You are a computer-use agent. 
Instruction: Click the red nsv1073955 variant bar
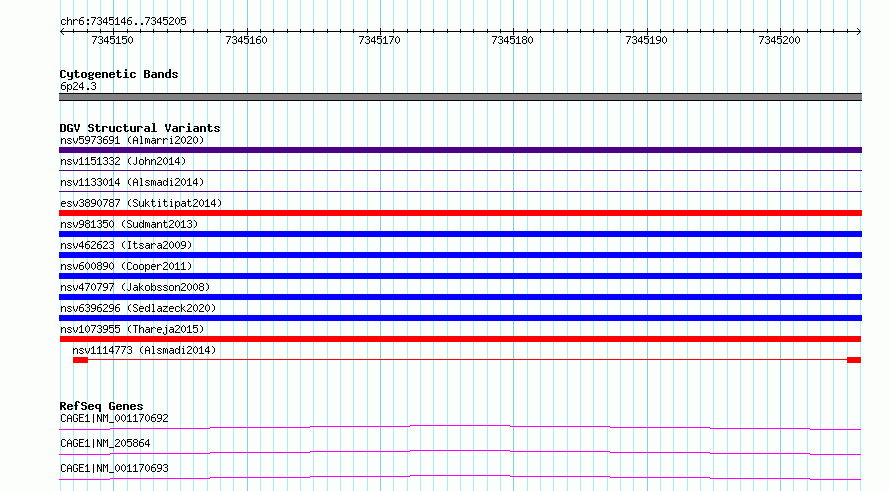(x=460, y=339)
